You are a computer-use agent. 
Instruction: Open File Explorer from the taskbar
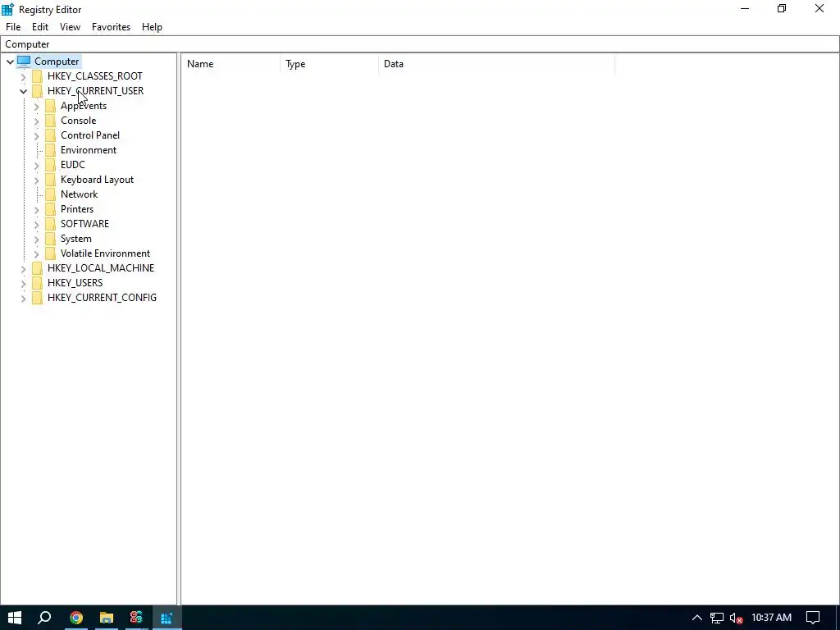[106, 618]
